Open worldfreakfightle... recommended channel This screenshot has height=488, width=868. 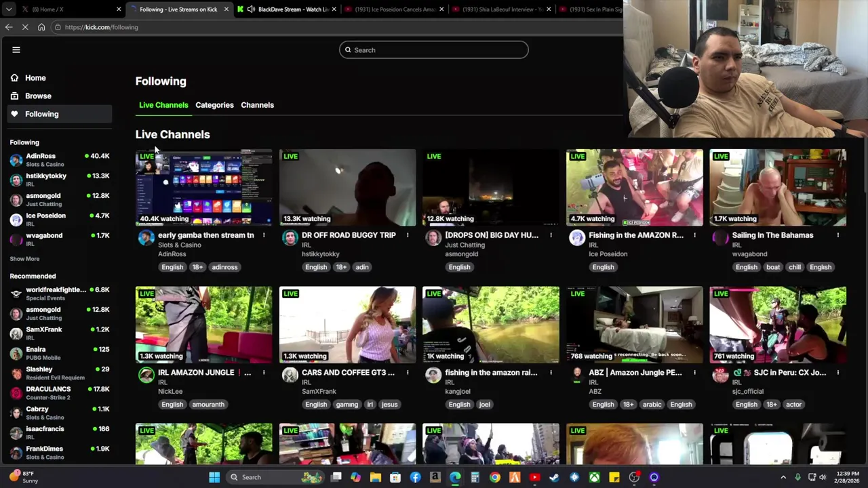tap(60, 293)
